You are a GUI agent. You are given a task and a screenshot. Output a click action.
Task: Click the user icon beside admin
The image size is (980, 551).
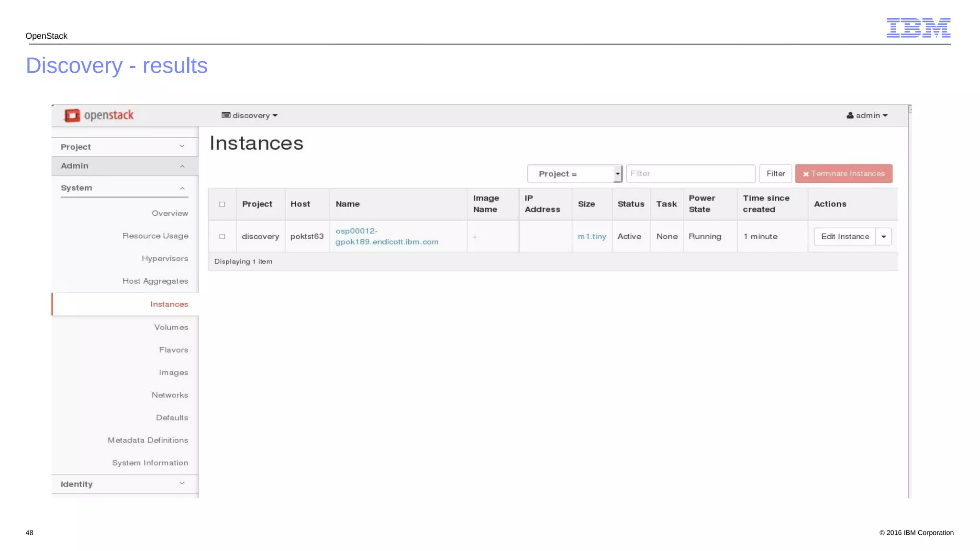click(x=850, y=115)
